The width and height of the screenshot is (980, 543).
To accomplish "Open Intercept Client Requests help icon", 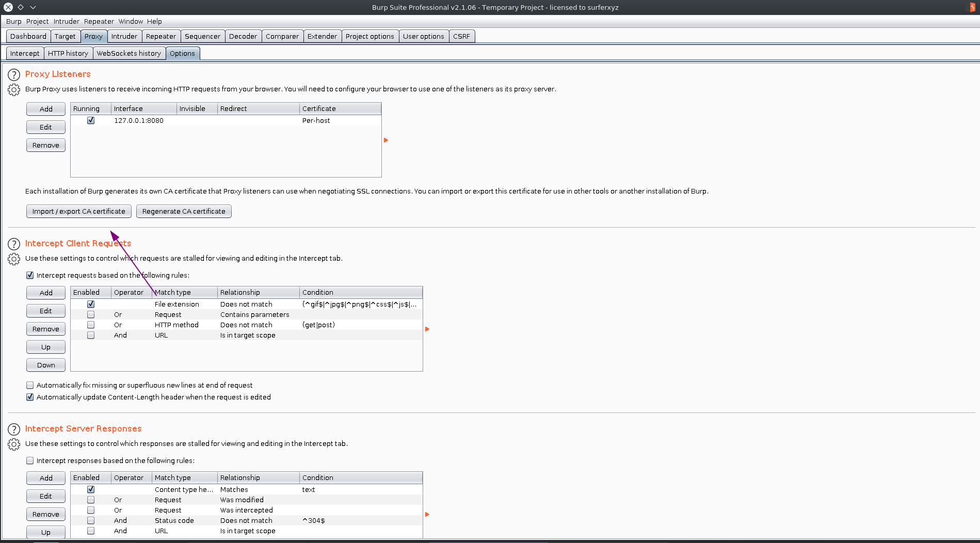I will click(x=14, y=244).
